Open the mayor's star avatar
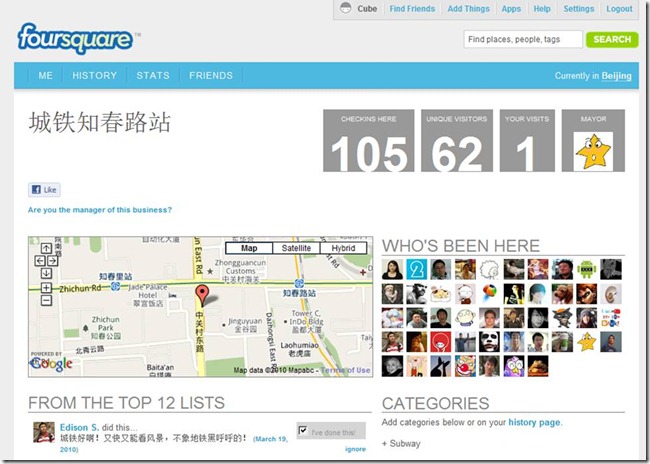 click(x=593, y=151)
